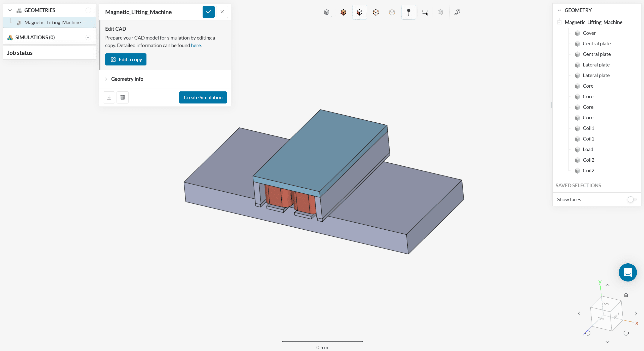Choose the edge selection mode icon
Viewport: 644px width, 351px height.
point(376,12)
